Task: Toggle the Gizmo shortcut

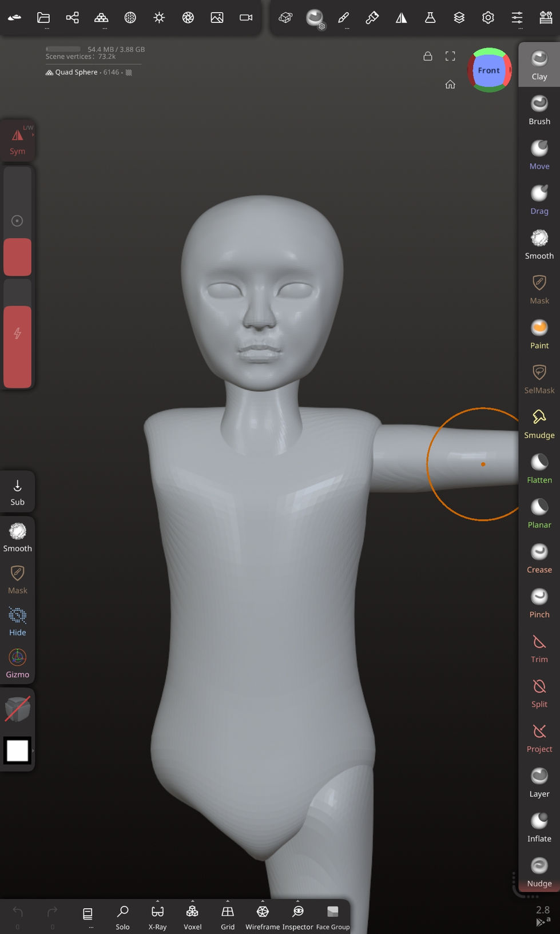Action: click(17, 664)
